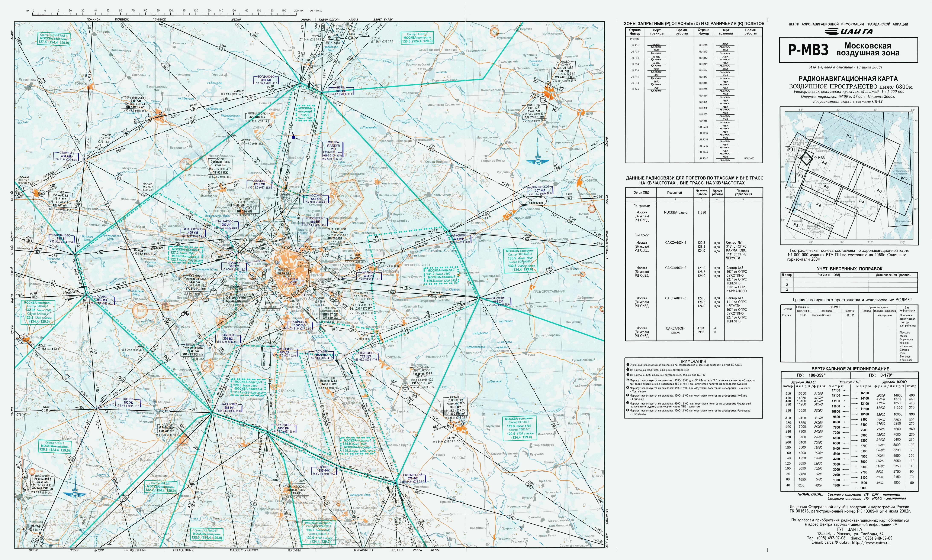This screenshot has height=560, width=932.
Task: Click the Сектор СЕВЕР МОСКВА-контроль frequency box
Action: [417, 37]
